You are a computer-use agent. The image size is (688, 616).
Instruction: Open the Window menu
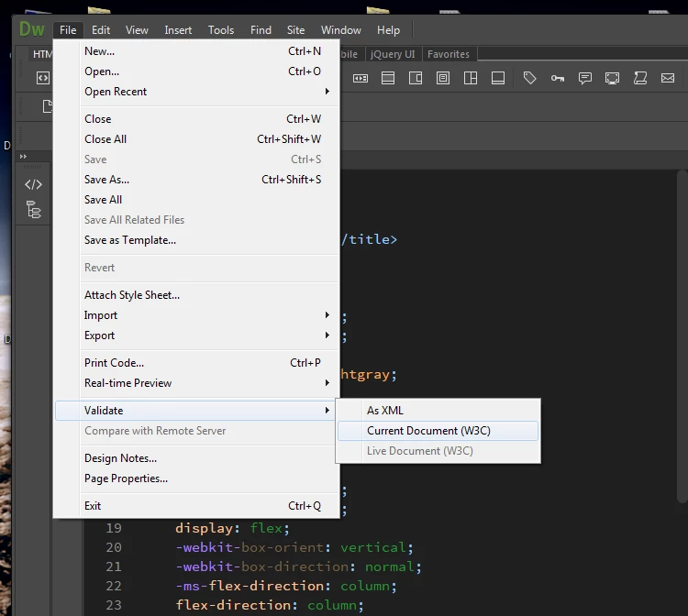point(341,30)
